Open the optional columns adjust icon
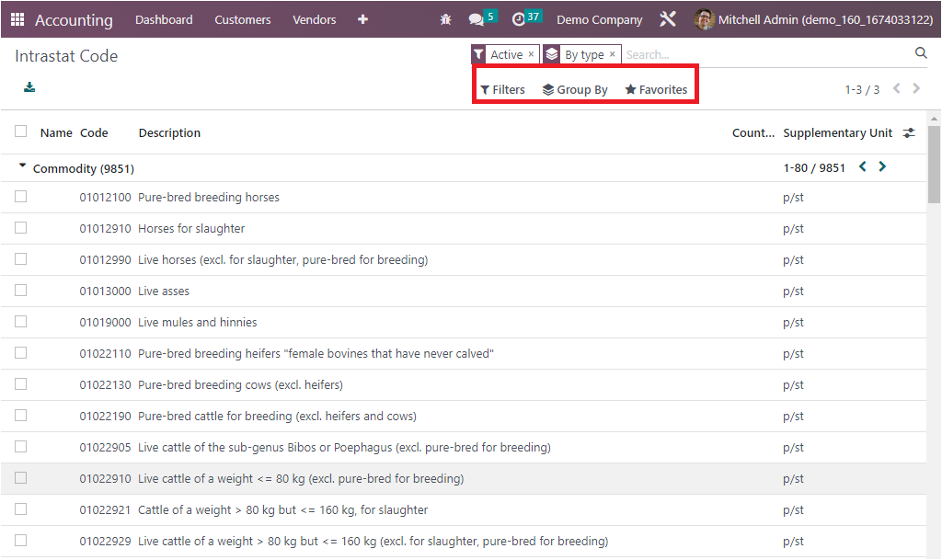This screenshot has height=560, width=942. coord(909,133)
